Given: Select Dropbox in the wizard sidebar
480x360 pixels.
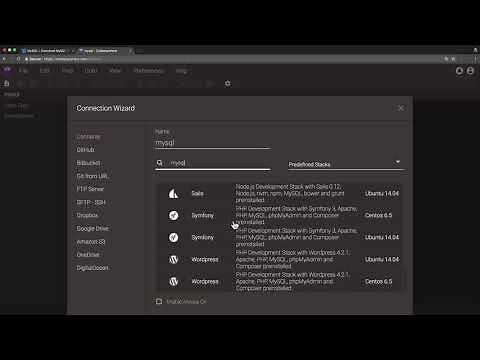Looking at the screenshot, I should tap(87, 215).
